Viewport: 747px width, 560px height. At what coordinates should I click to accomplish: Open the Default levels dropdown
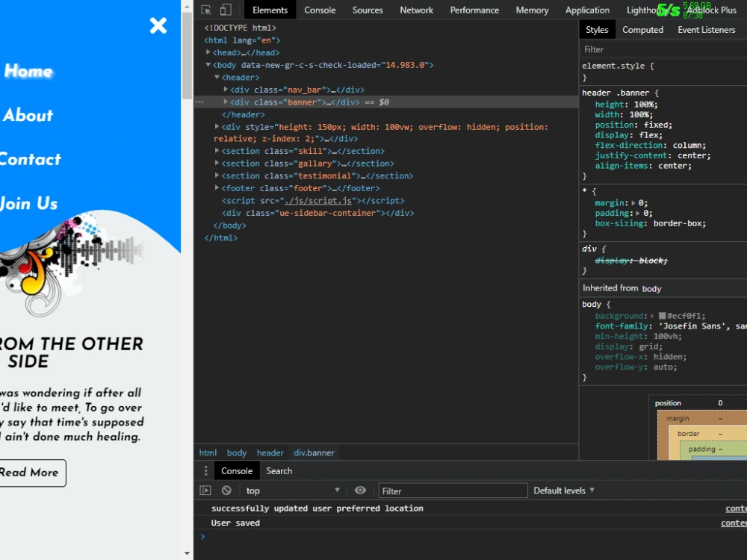(x=564, y=490)
